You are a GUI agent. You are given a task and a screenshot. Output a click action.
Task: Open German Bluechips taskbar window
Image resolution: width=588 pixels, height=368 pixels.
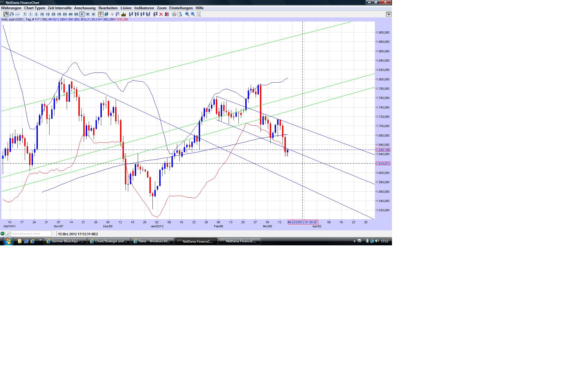[x=65, y=241]
